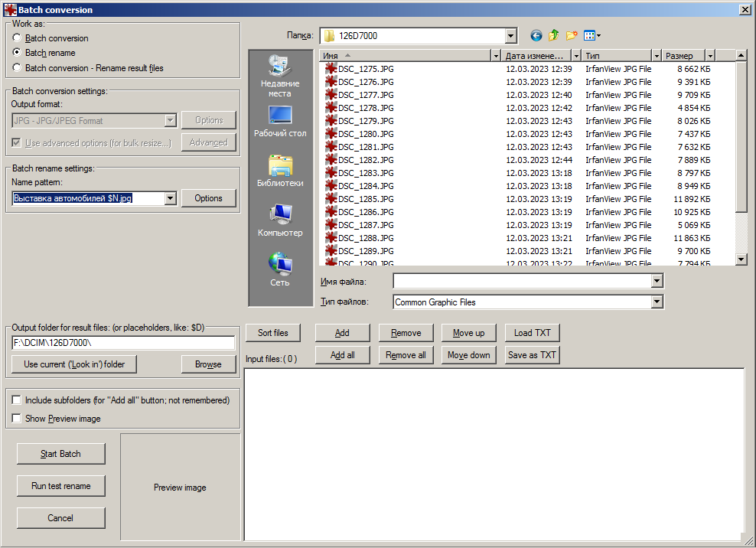Select Batch conversion - Rename result files
The height and width of the screenshot is (548, 756).
[x=17, y=67]
